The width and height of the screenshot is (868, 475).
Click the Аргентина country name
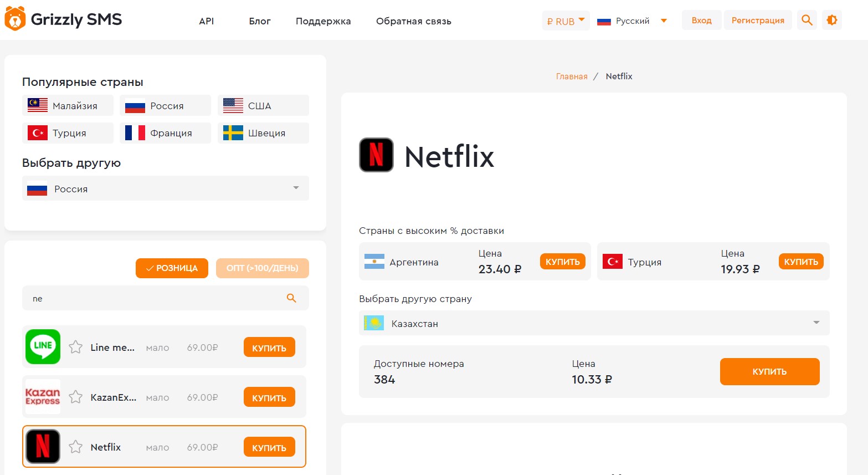(x=414, y=262)
